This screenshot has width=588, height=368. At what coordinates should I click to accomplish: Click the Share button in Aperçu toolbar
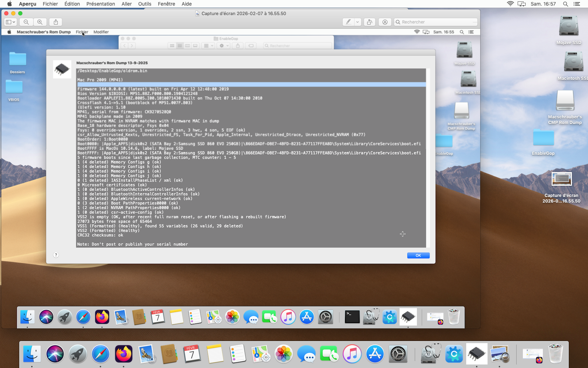56,22
